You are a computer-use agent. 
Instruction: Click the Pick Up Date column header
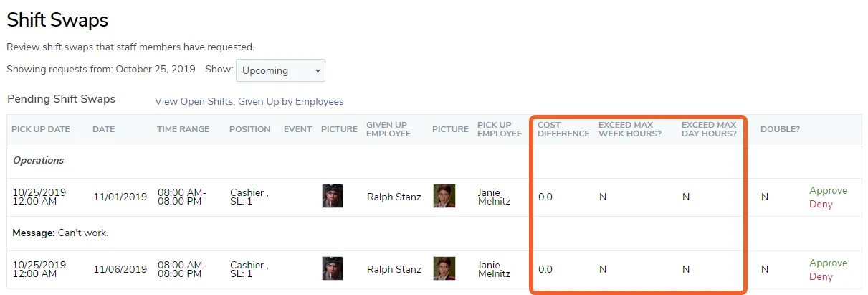click(x=41, y=129)
